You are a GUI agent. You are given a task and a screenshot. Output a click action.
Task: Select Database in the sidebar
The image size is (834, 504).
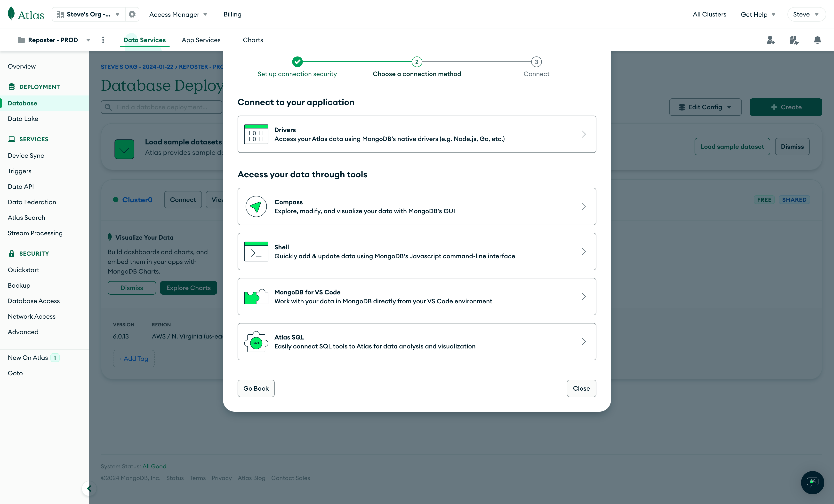tap(45, 103)
